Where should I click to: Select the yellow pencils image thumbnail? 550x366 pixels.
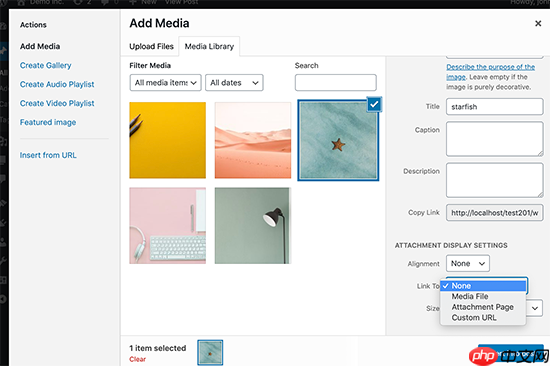coord(167,140)
